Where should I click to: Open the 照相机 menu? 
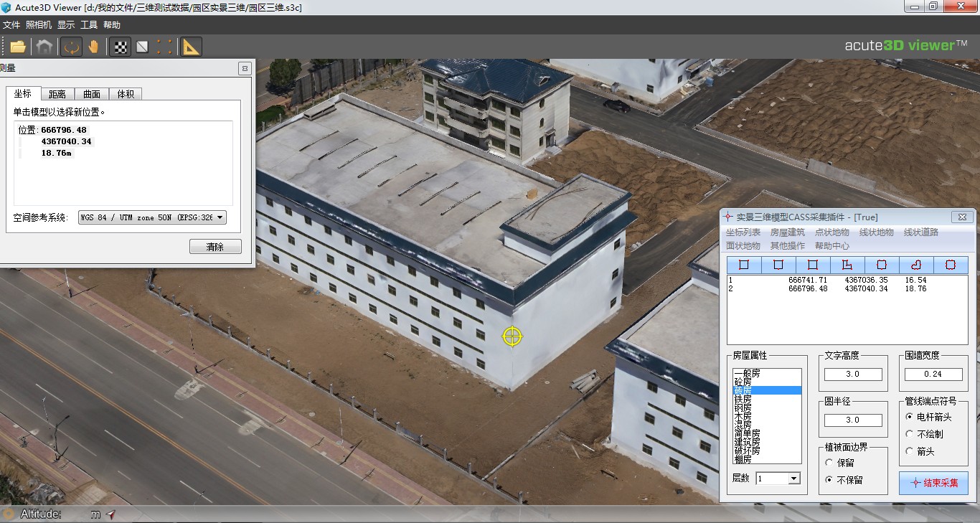tap(39, 24)
